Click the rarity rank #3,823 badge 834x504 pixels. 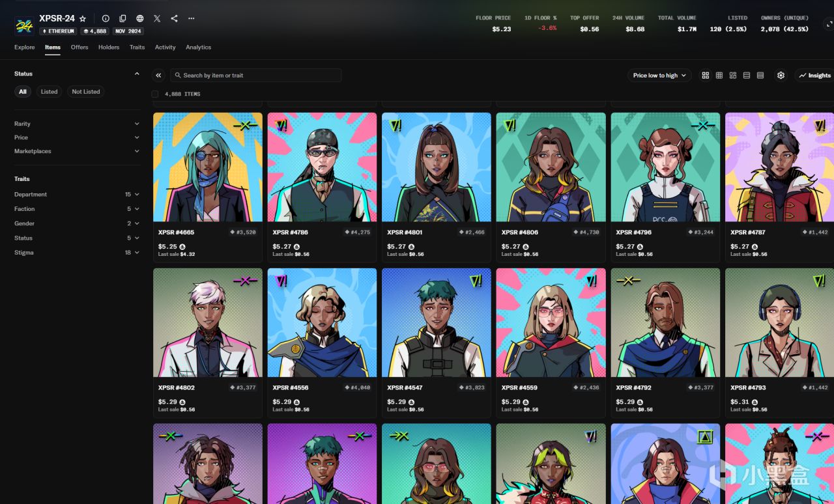point(472,388)
